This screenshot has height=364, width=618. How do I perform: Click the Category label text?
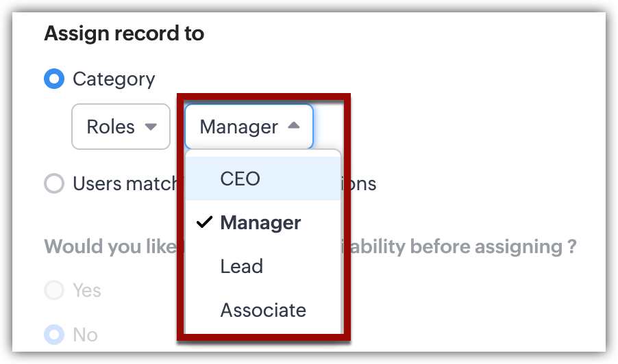tap(114, 79)
